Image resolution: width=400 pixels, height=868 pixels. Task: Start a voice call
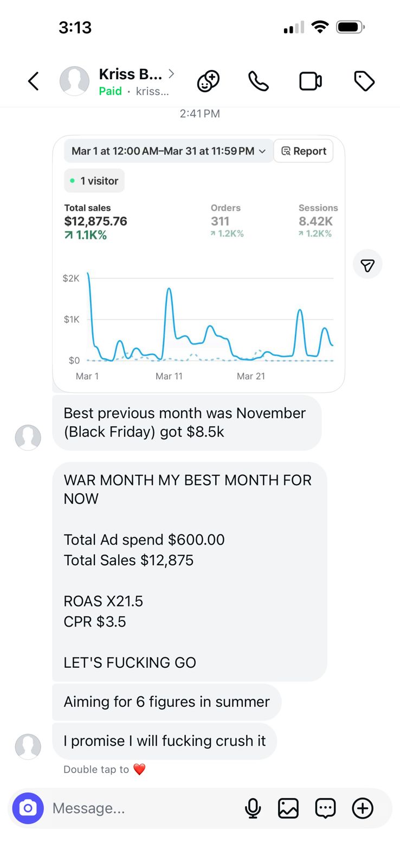click(x=259, y=81)
